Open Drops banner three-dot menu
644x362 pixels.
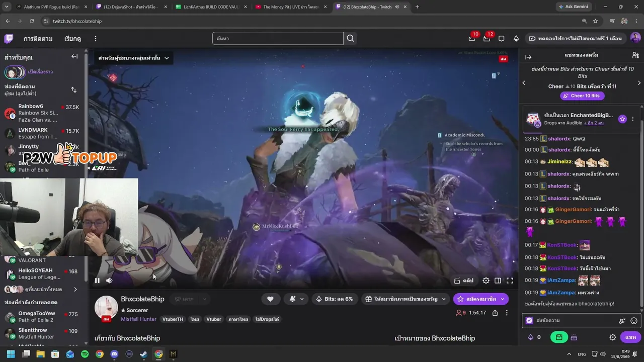click(633, 119)
